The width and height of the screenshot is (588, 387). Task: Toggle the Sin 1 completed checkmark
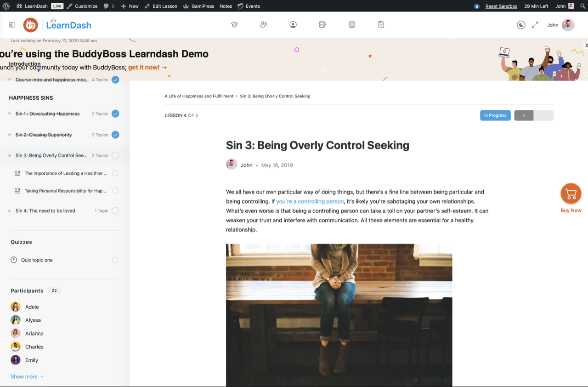115,114
